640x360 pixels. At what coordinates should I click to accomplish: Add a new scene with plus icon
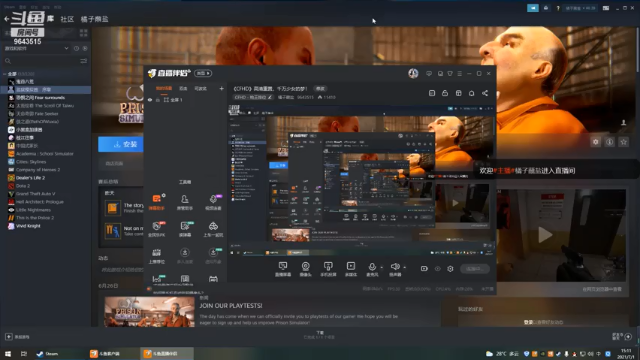(221, 89)
